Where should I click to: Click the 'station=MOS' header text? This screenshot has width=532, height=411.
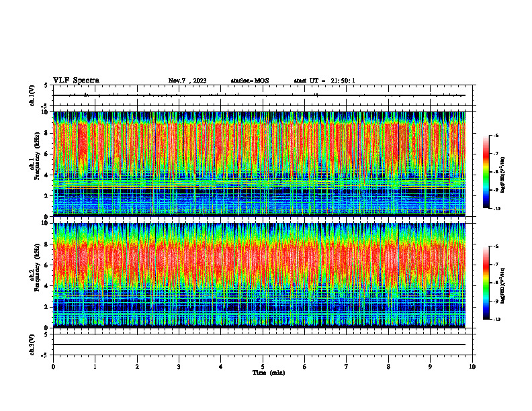click(x=250, y=81)
